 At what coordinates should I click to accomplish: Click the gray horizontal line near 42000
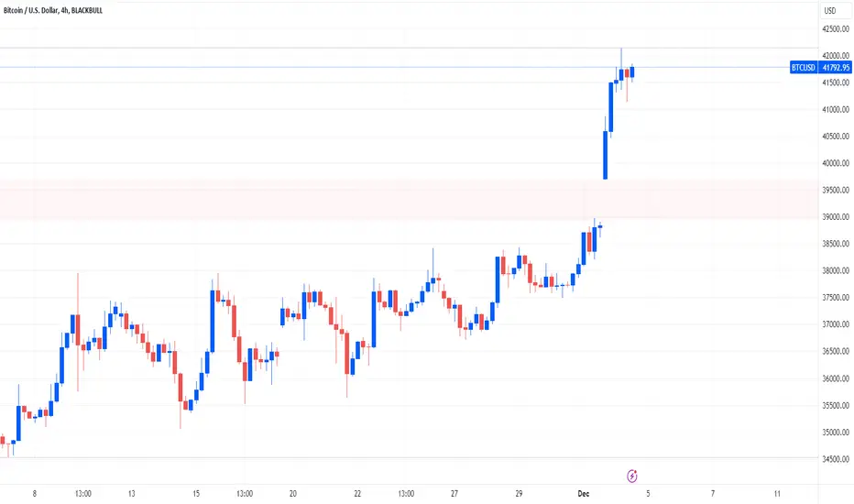[409, 49]
